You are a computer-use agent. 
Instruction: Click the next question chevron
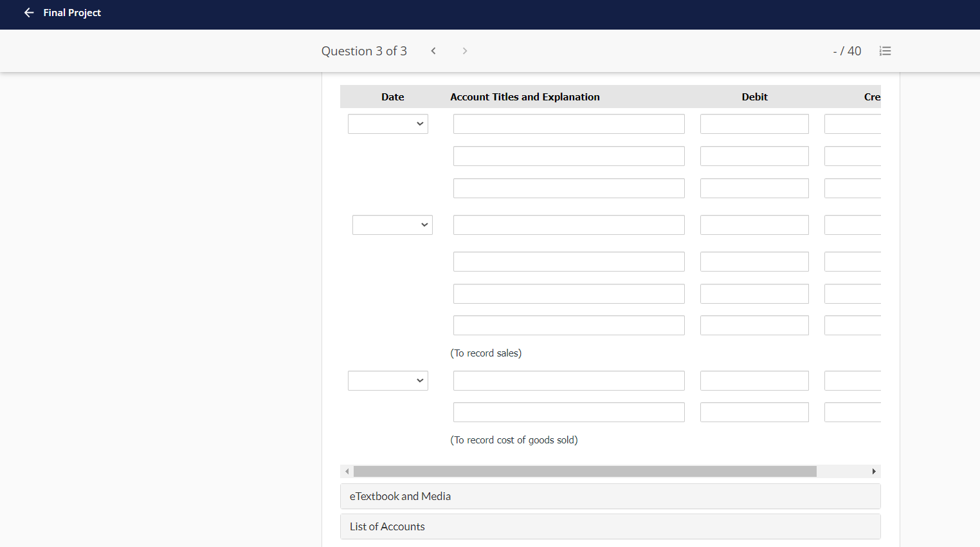point(464,51)
